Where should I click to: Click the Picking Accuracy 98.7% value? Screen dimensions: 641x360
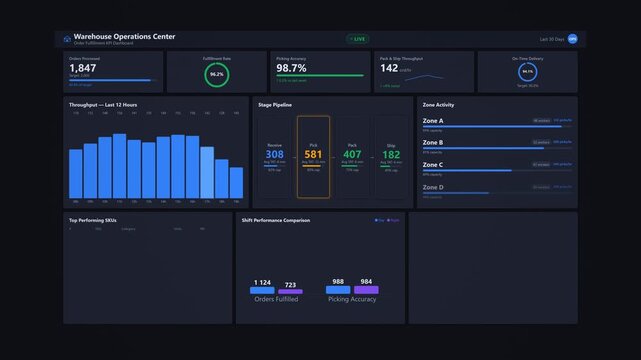[x=291, y=68]
